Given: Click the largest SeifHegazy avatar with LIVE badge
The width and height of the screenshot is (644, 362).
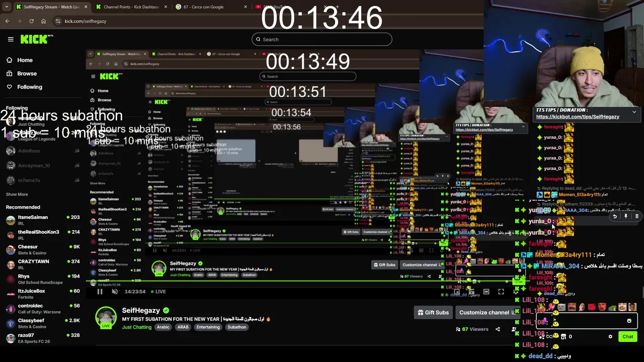Looking at the screenshot, I should [x=106, y=318].
